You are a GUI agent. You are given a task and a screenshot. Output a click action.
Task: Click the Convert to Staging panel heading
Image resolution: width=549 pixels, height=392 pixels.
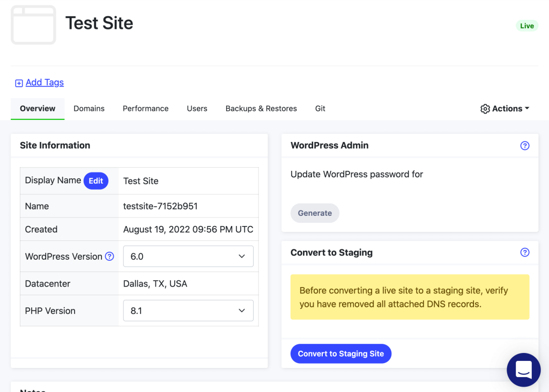331,252
